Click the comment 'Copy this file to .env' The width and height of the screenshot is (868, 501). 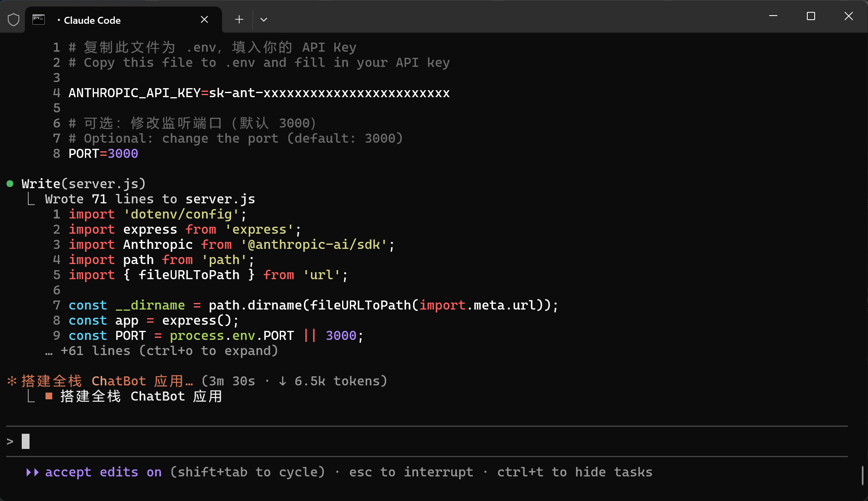(259, 63)
